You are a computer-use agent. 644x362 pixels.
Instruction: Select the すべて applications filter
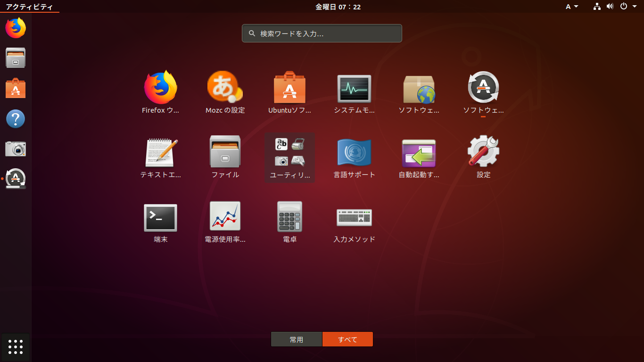[x=347, y=339]
